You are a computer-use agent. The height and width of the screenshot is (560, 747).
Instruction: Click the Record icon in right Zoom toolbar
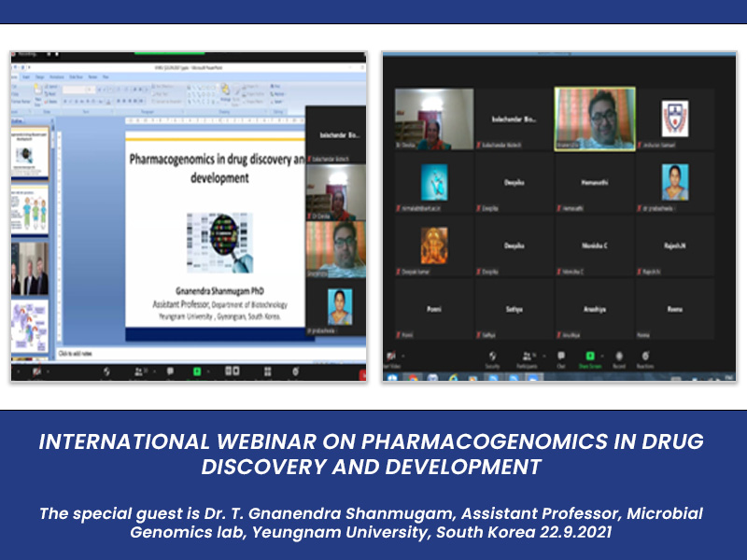(619, 357)
